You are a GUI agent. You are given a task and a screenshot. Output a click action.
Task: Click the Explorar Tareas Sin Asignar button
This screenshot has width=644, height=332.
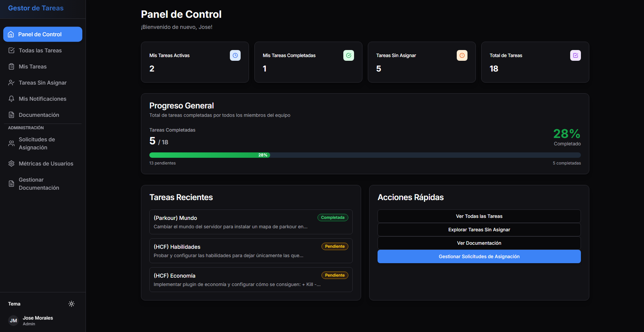pos(479,230)
